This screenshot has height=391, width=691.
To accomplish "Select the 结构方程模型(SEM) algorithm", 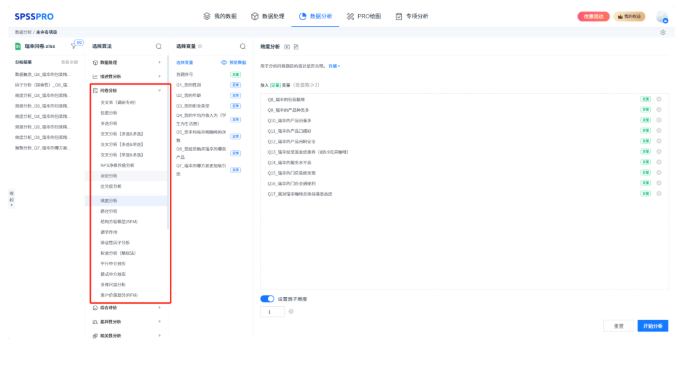I will [119, 222].
